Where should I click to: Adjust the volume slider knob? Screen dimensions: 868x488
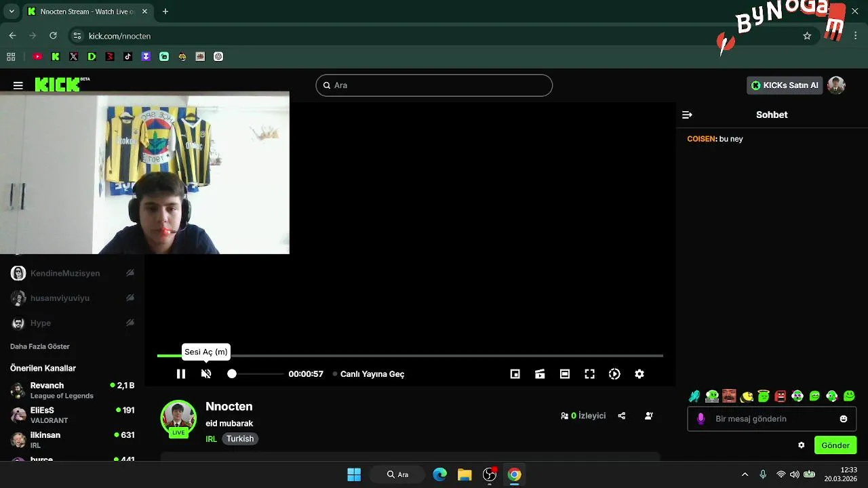[232, 374]
